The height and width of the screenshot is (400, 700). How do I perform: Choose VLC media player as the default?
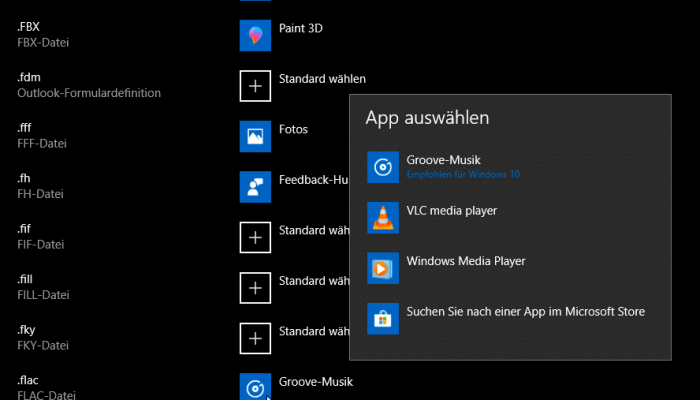pyautogui.click(x=510, y=217)
